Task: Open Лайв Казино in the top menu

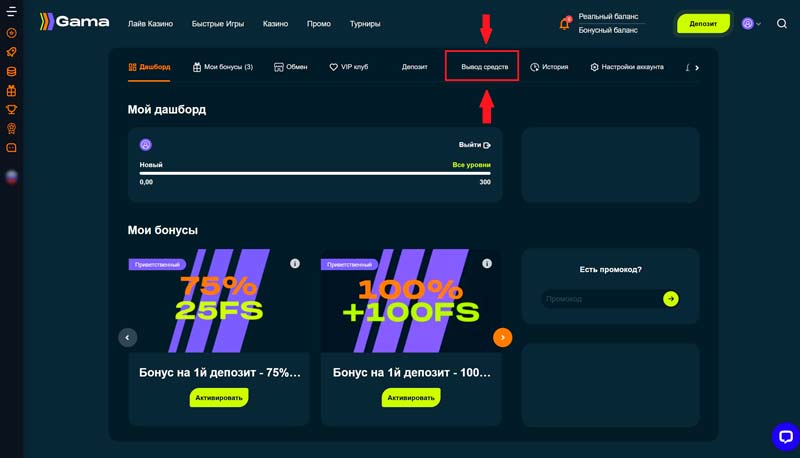Action: click(150, 23)
